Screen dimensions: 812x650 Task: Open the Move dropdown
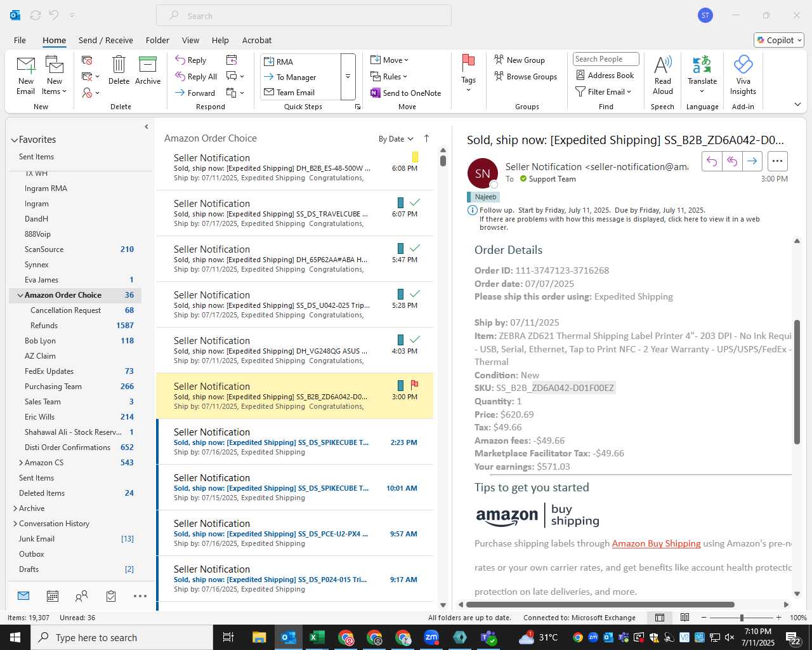390,60
